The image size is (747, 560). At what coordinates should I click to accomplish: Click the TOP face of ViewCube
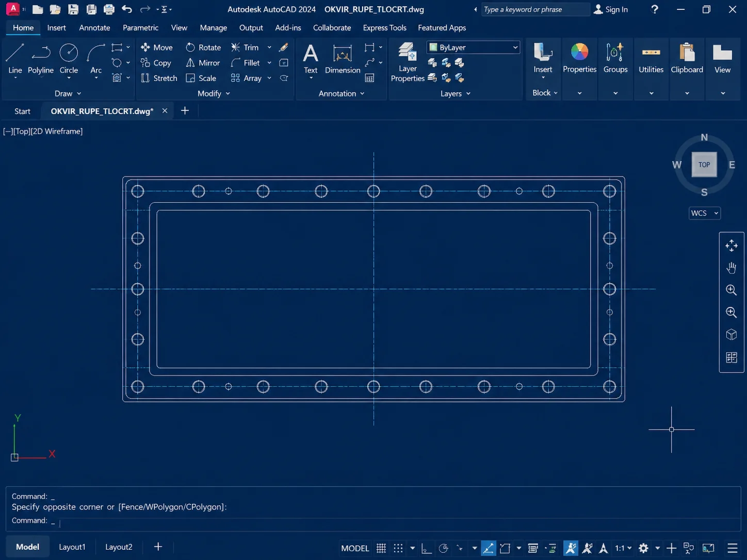704,165
